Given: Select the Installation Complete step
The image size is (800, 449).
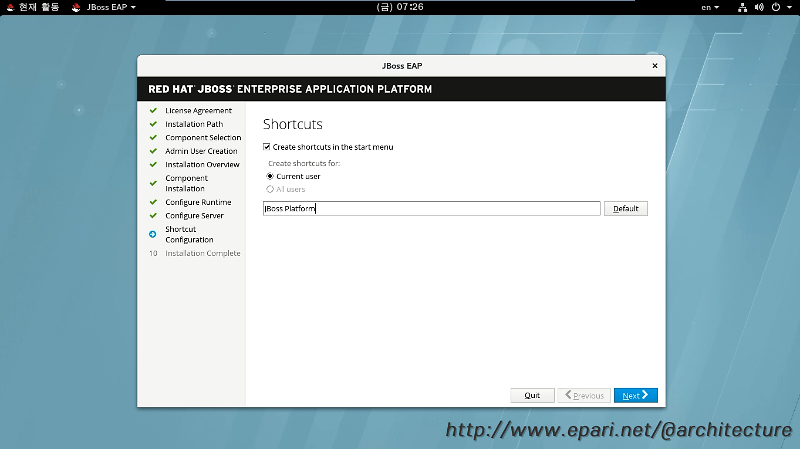Looking at the screenshot, I should click(203, 253).
